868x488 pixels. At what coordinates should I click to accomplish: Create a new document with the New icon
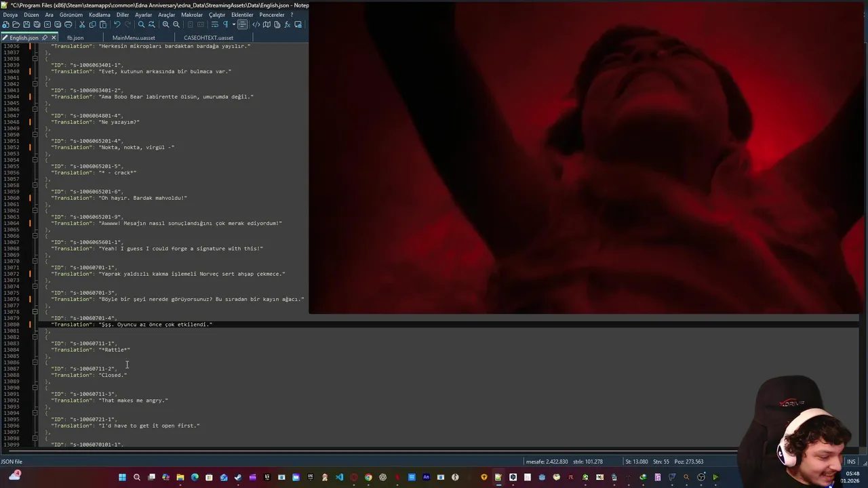(5, 24)
